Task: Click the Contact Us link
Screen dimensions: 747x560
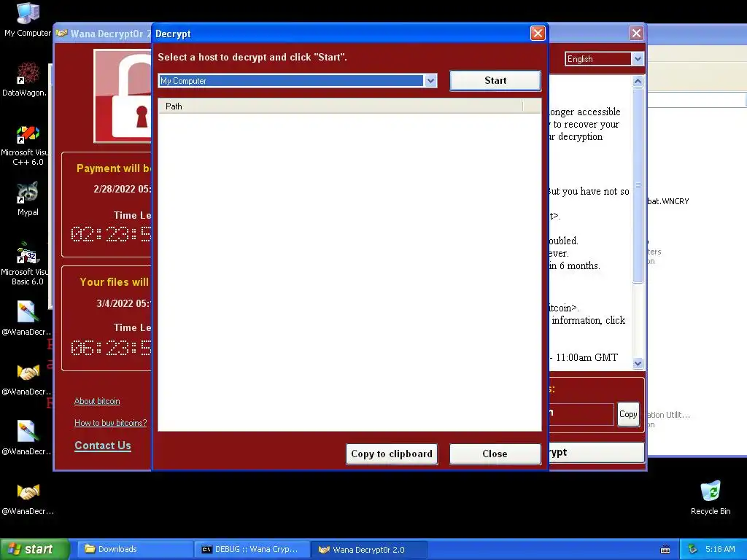Action: [x=103, y=446]
